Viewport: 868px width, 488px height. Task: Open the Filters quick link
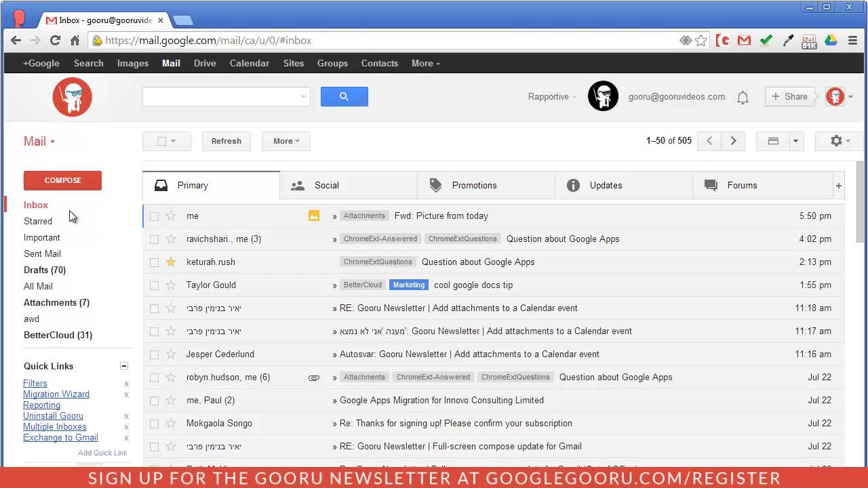[x=35, y=383]
